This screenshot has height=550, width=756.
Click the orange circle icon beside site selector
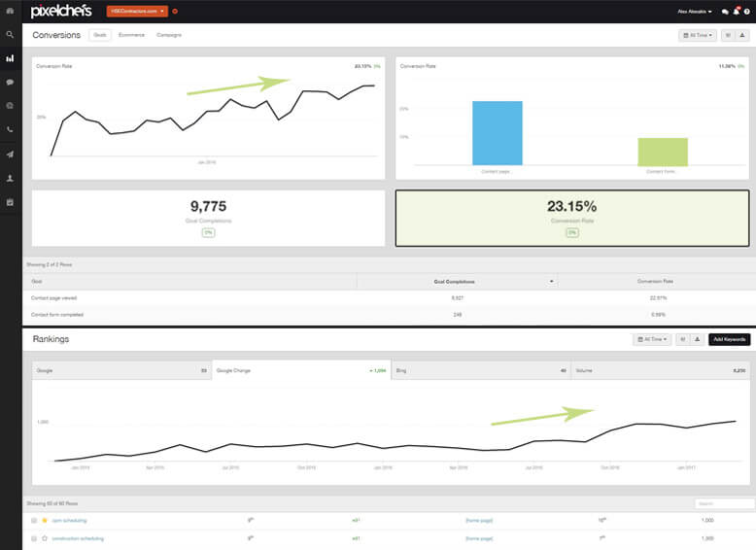[x=175, y=11]
